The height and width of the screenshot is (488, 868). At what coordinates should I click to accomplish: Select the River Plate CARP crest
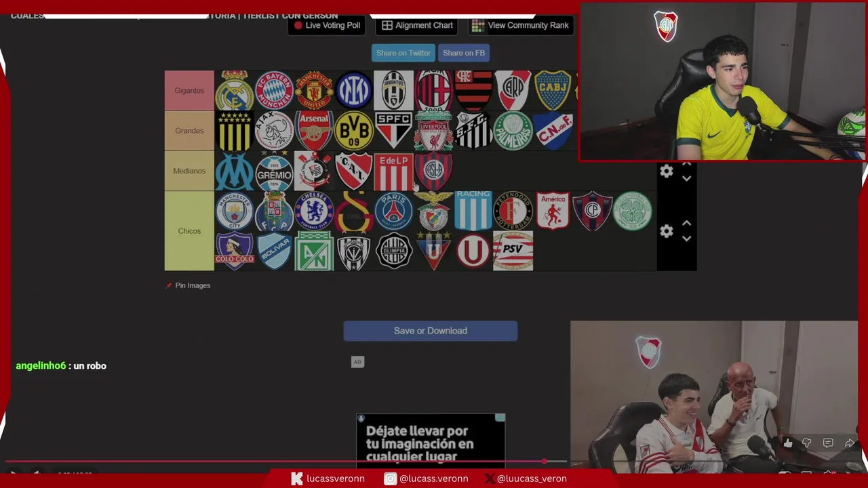[x=513, y=90]
